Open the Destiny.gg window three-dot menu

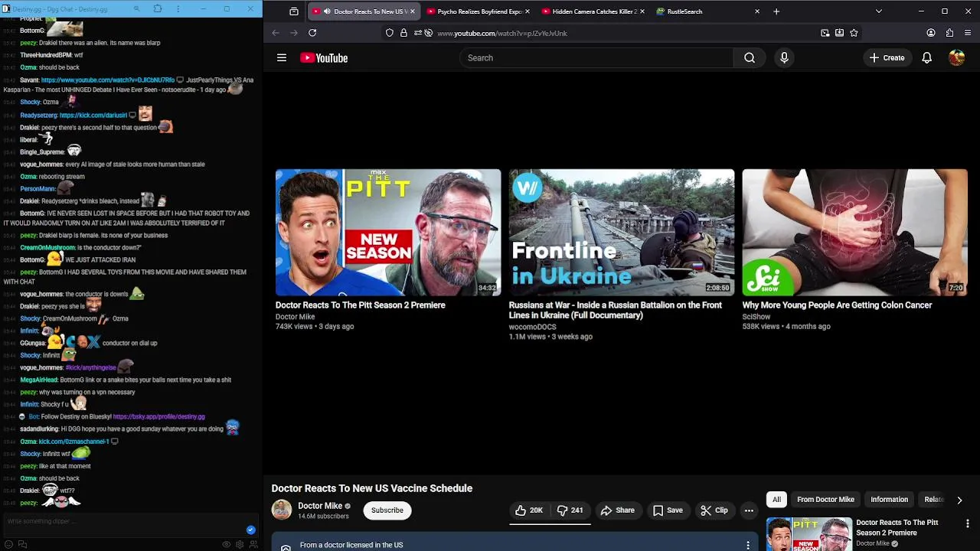[x=178, y=9]
